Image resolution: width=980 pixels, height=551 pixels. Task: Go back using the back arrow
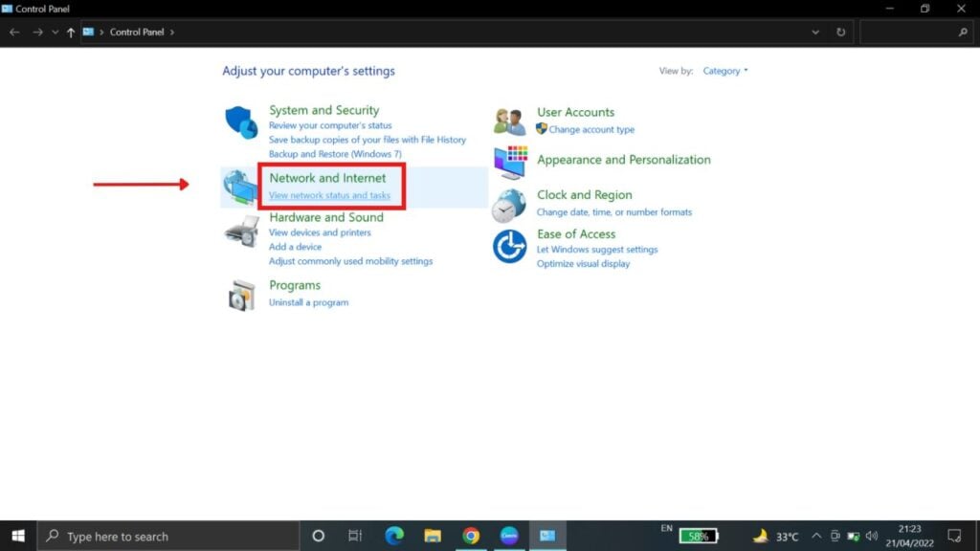(x=14, y=32)
